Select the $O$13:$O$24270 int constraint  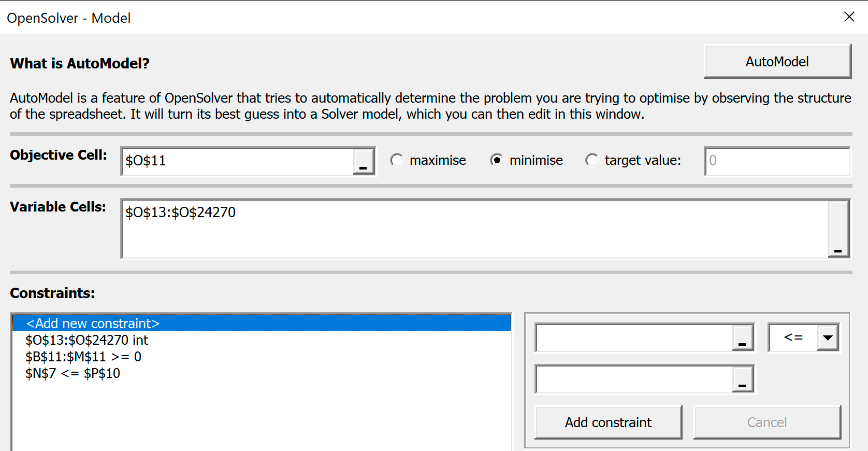coord(262,340)
